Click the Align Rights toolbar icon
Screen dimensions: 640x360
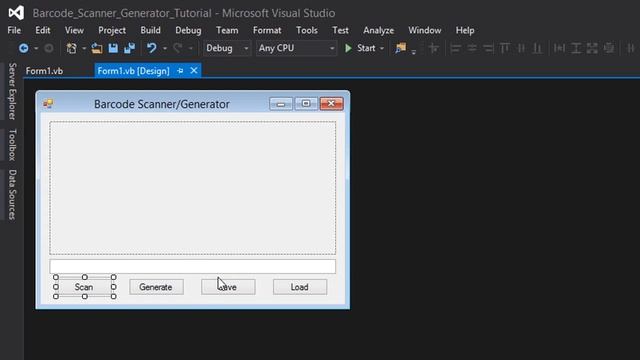click(x=488, y=49)
